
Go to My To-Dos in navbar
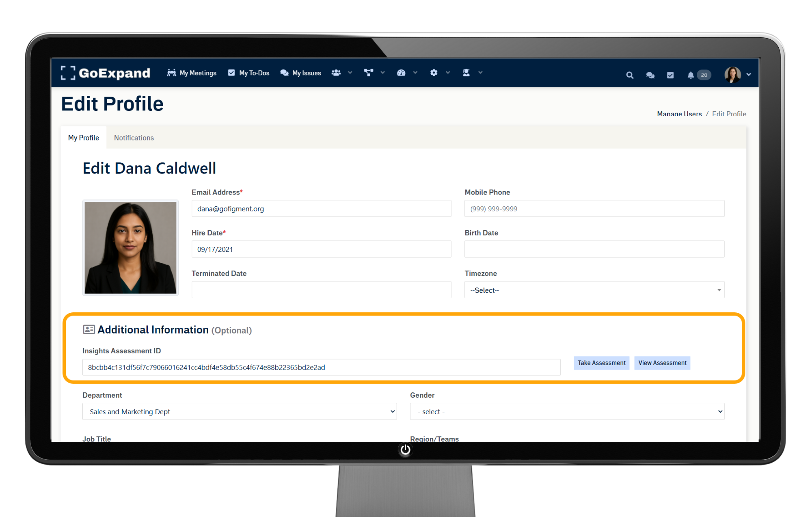point(249,73)
